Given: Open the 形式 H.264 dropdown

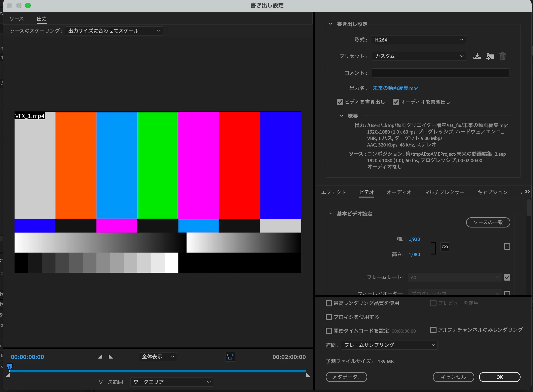Looking at the screenshot, I should click(419, 40).
